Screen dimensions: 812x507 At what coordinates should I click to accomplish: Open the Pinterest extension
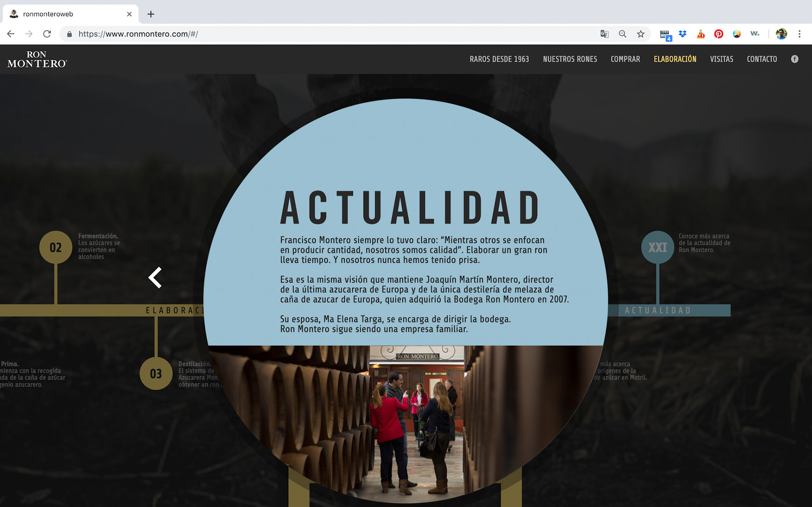click(x=719, y=34)
